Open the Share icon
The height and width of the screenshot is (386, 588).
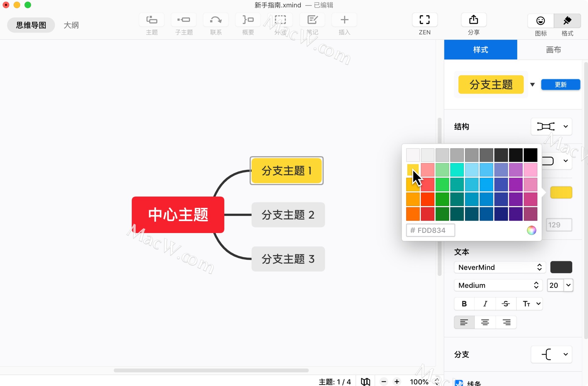coord(473,20)
